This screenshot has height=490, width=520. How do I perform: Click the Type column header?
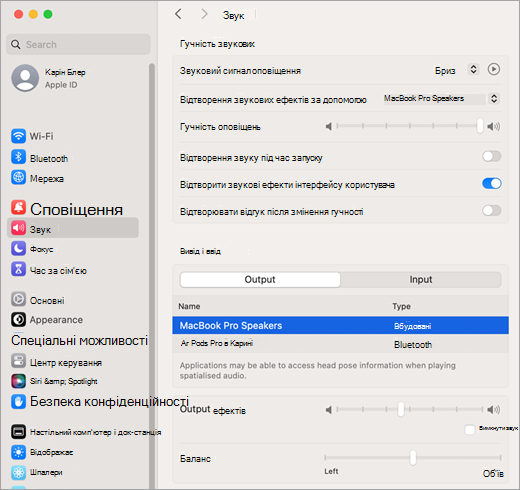[401, 306]
